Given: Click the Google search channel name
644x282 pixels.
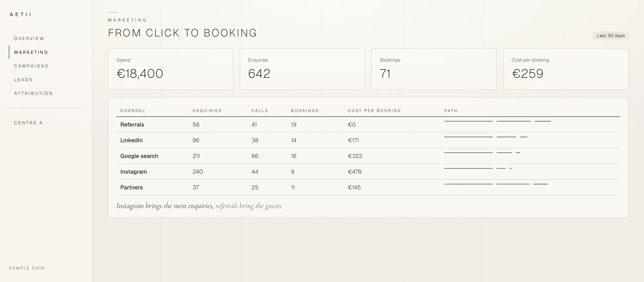Looking at the screenshot, I should click(139, 156).
